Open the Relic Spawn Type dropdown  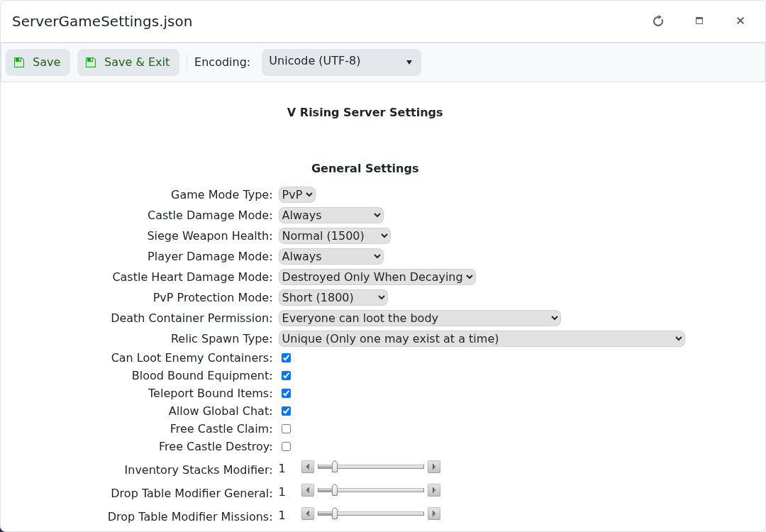(482, 338)
